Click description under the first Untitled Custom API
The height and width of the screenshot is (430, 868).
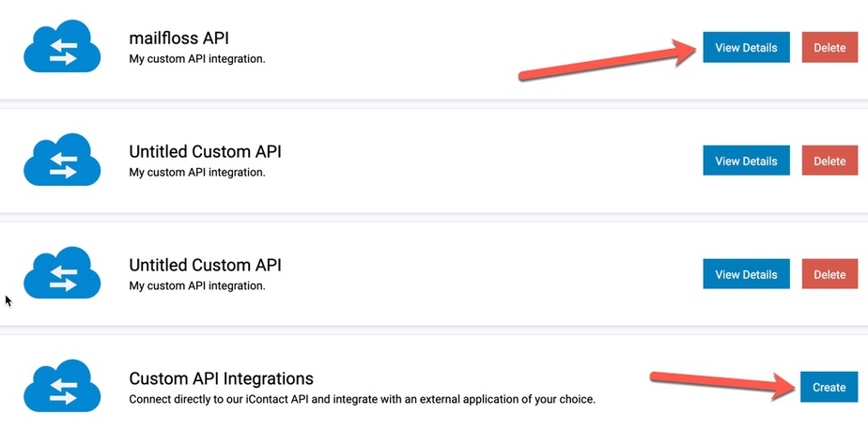tap(197, 172)
